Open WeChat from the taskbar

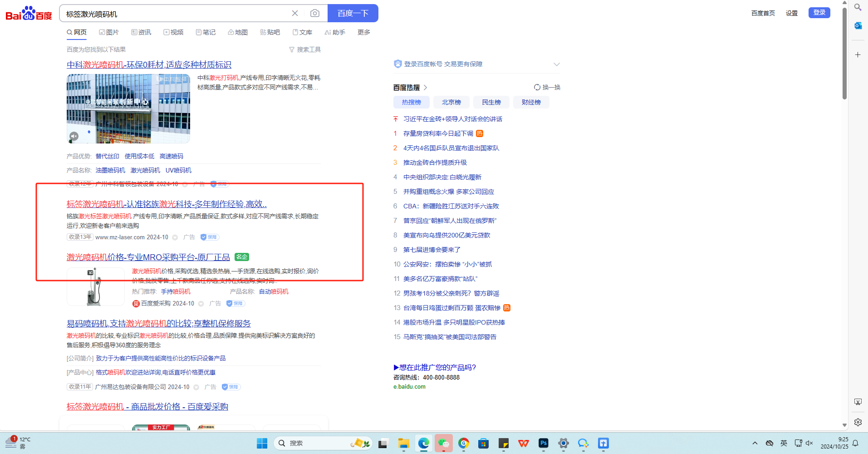pos(443,443)
